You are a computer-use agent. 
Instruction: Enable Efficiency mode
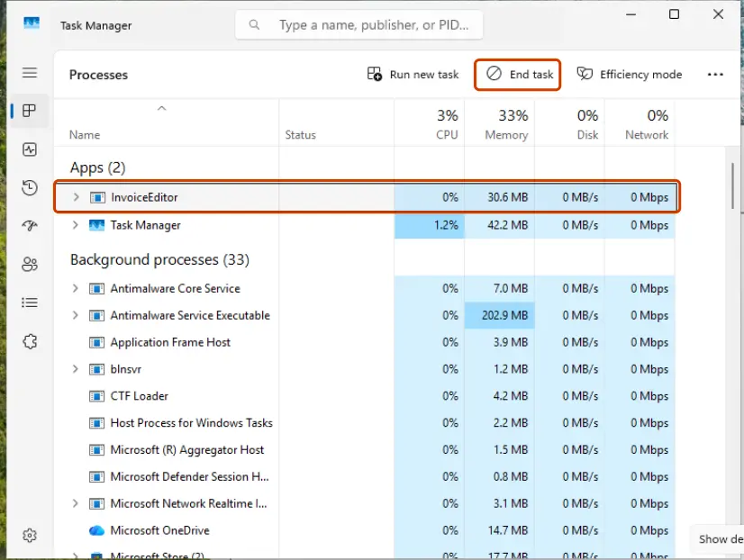pyautogui.click(x=630, y=75)
